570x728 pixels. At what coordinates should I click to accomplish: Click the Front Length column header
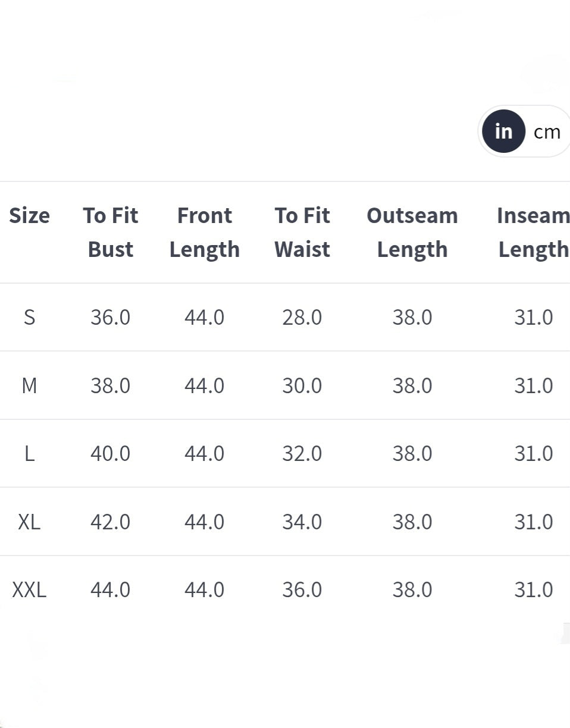point(204,232)
